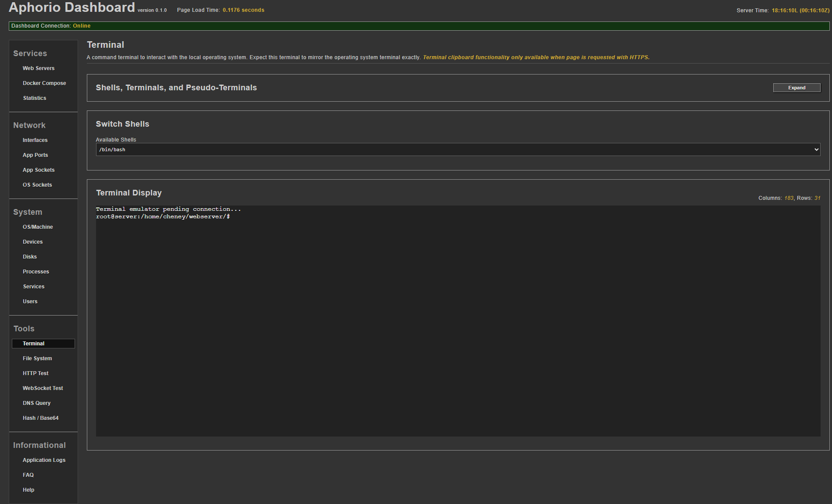Select Terminal in Tools menu
The width and height of the screenshot is (832, 504).
point(34,344)
